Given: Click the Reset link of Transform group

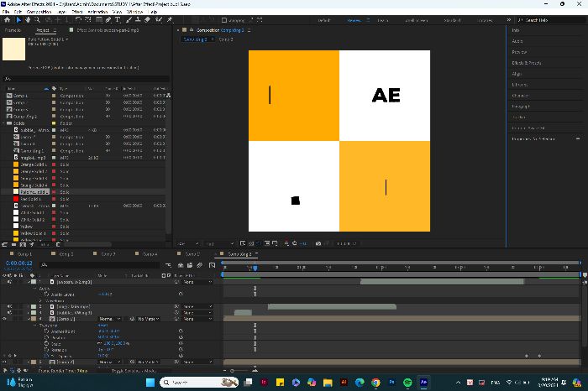Looking at the screenshot, I should tap(102, 325).
